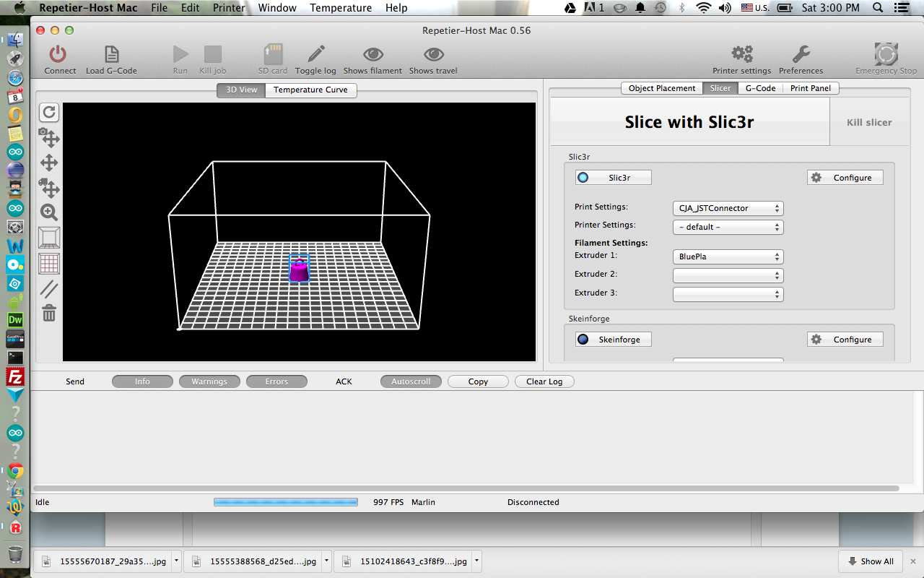The image size is (924, 578).
Task: Activate the Skeinforge slicer radio button
Action: pyautogui.click(x=613, y=339)
